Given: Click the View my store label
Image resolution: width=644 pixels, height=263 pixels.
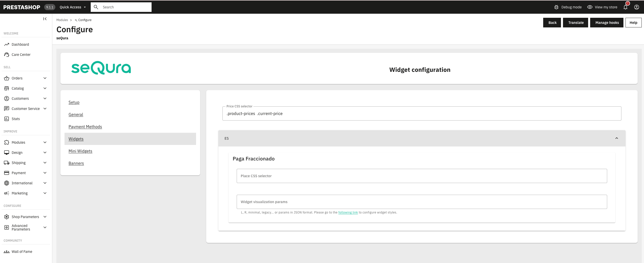Looking at the screenshot, I should tap(606, 7).
